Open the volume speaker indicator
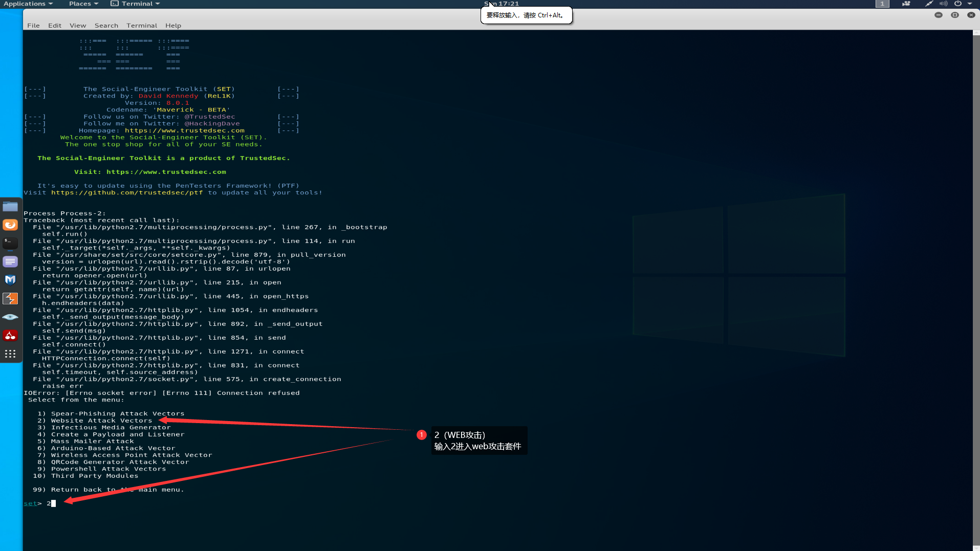This screenshot has height=551, width=980. pyautogui.click(x=943, y=4)
